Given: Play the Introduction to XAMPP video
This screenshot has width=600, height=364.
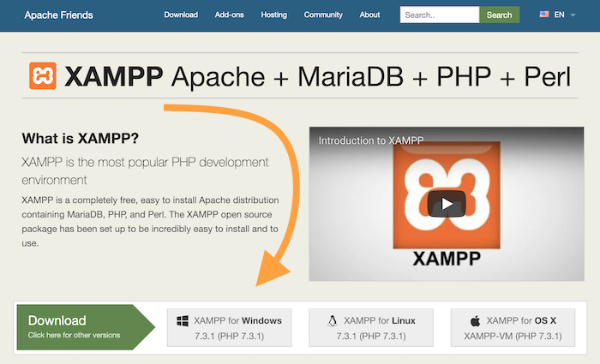Looking at the screenshot, I should (x=447, y=204).
